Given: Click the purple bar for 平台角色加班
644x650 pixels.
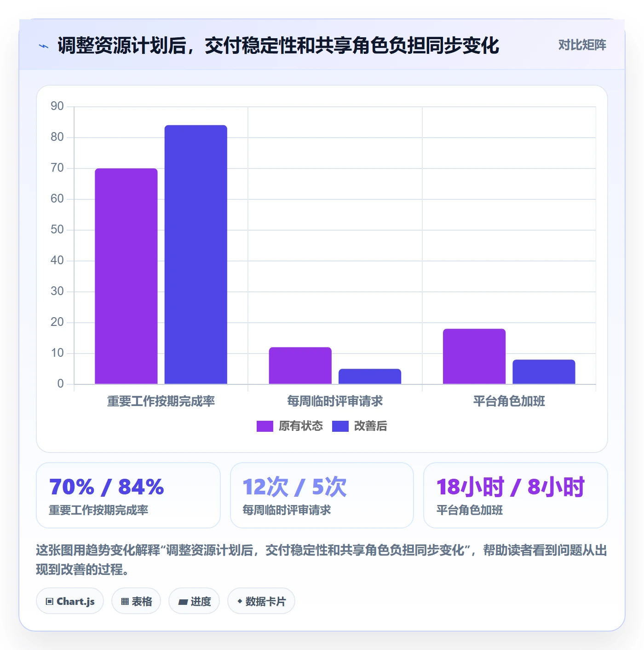Looking at the screenshot, I should [474, 356].
